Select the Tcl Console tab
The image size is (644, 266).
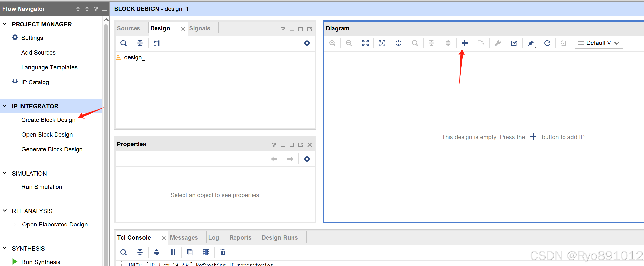134,237
